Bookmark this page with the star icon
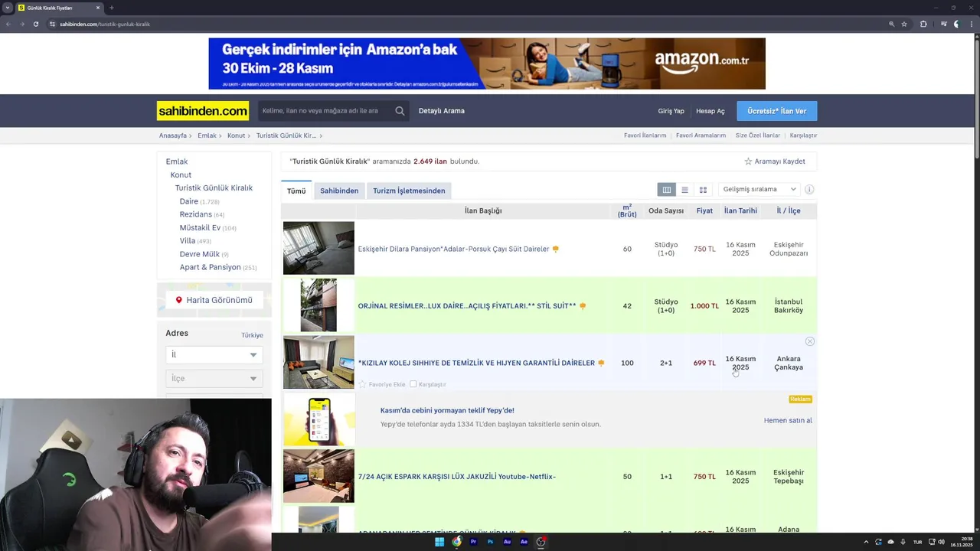 pos(904,24)
